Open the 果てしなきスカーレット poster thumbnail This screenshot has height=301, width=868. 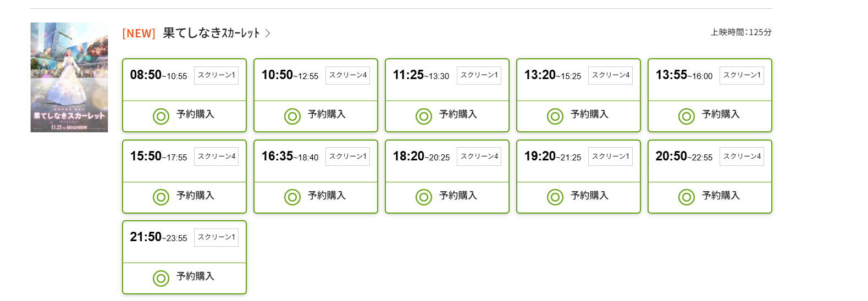(x=69, y=77)
